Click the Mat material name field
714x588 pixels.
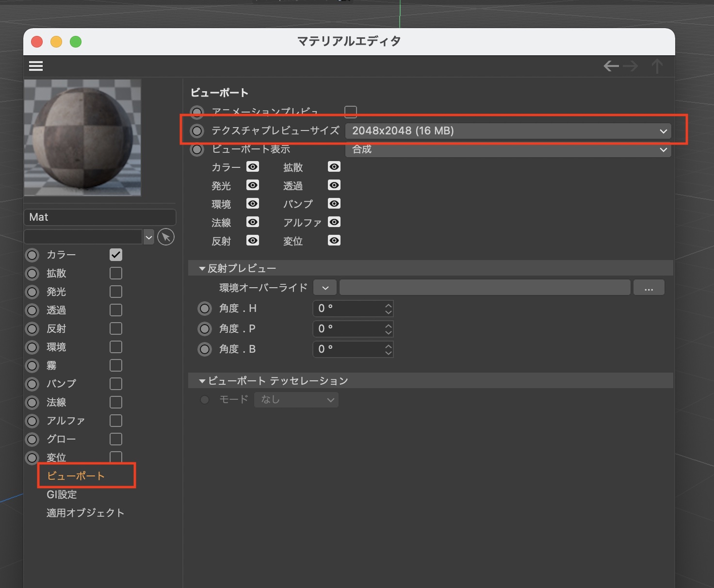point(99,217)
